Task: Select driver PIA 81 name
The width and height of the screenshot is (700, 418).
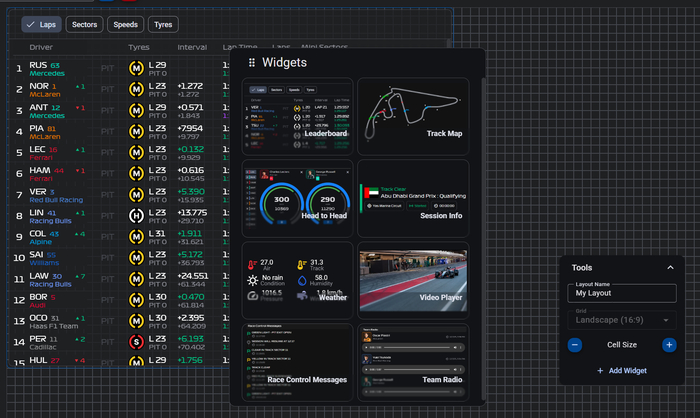Action: coord(42,128)
